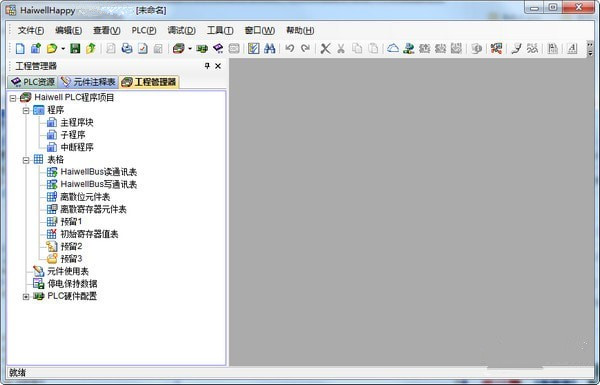Screen dimensions: 600x385
Task: Select 离散位元件表 tree item
Action: click(x=85, y=197)
